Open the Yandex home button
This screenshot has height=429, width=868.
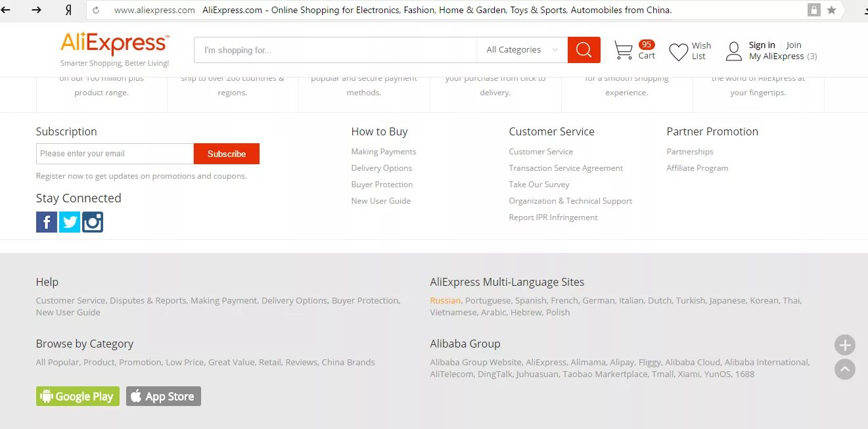(68, 10)
